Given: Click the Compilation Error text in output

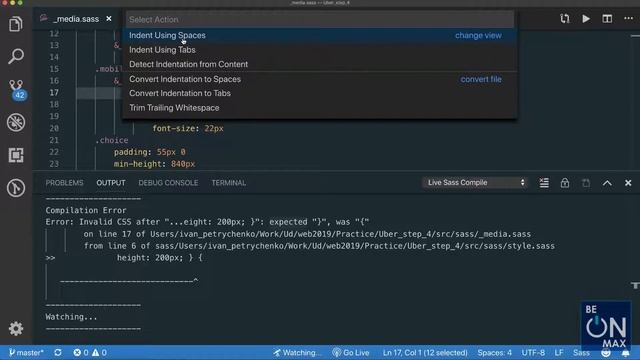Looking at the screenshot, I should [x=86, y=210].
